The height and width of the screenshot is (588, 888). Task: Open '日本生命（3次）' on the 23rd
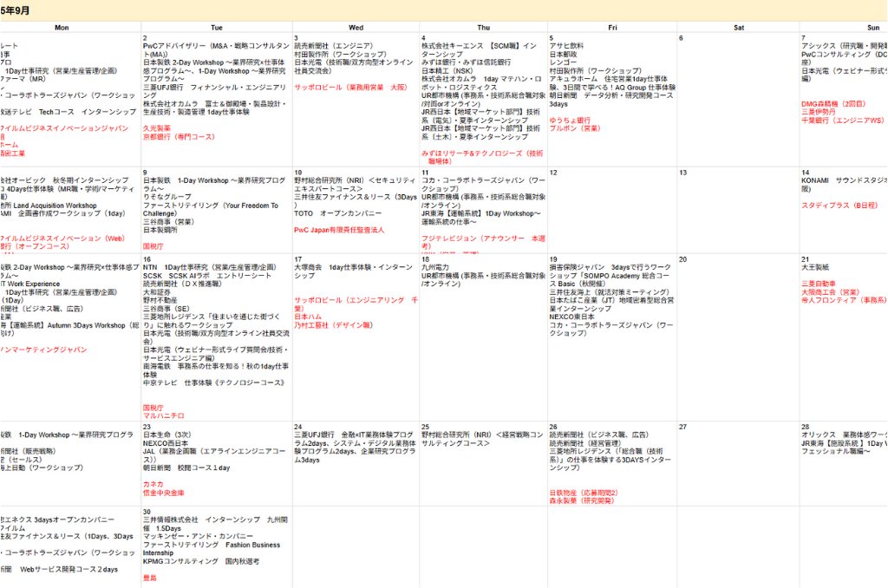[166, 435]
